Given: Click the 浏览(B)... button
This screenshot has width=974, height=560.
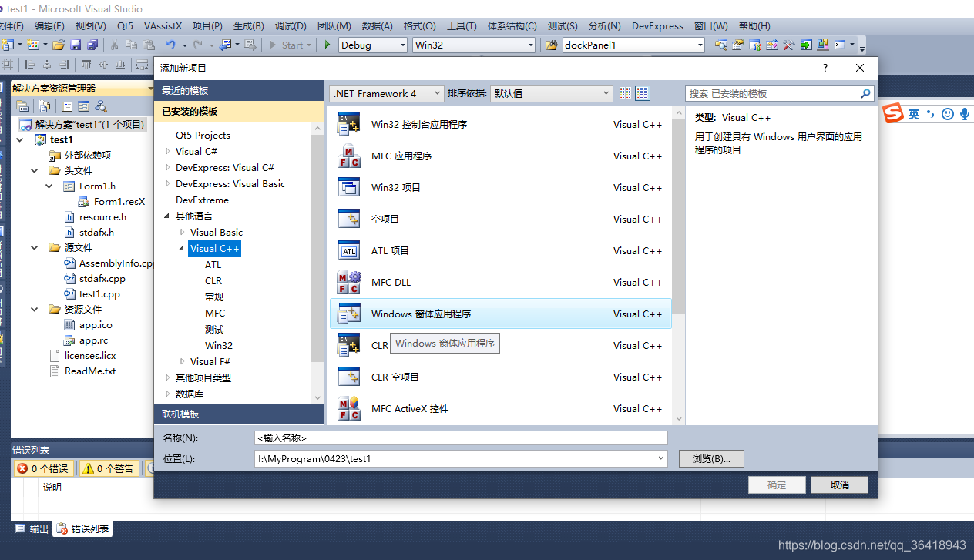Looking at the screenshot, I should (710, 458).
